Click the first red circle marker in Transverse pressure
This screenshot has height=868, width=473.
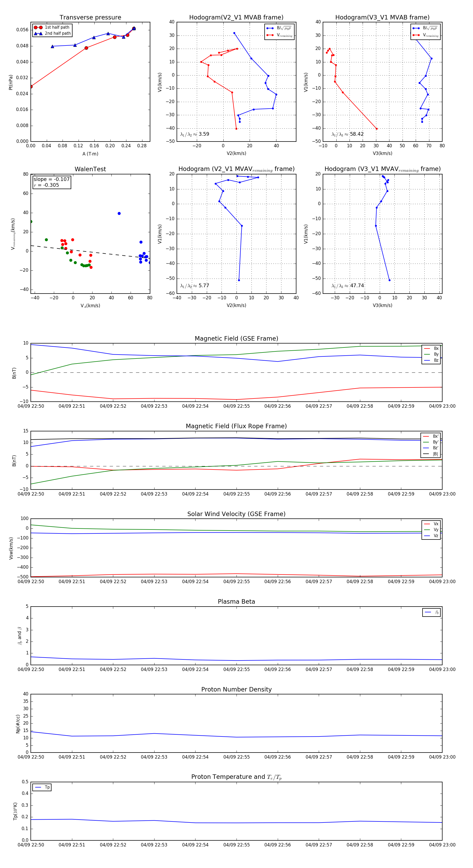point(31,87)
